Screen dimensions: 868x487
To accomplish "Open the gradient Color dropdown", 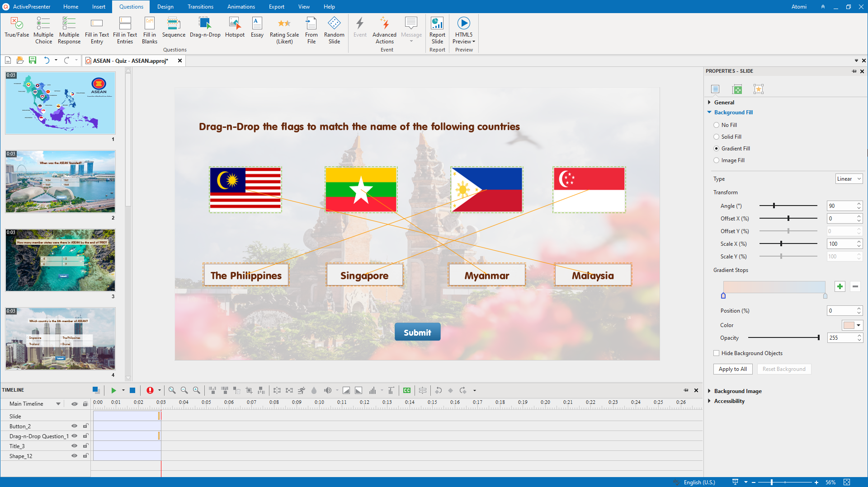I will tap(852, 325).
